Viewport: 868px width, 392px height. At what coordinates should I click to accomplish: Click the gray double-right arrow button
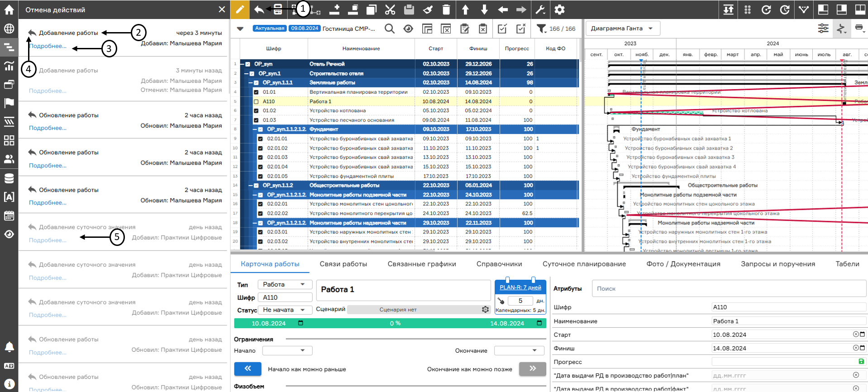coord(533,369)
